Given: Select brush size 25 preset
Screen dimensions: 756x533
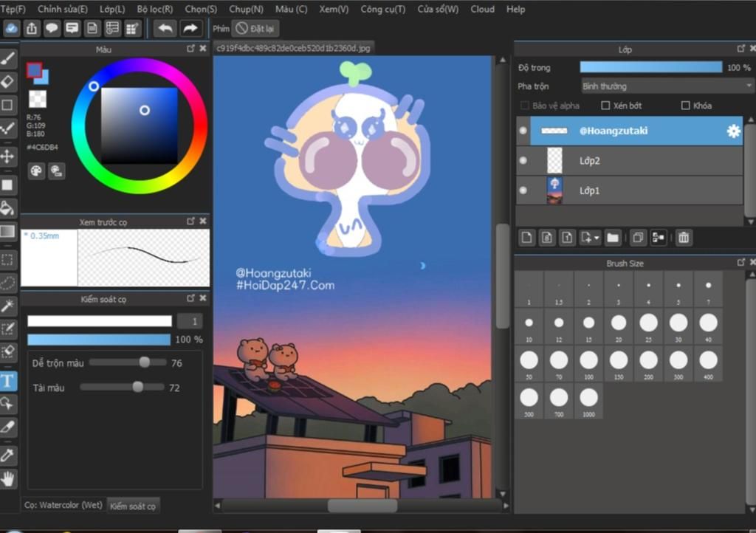Looking at the screenshot, I should pos(648,326).
